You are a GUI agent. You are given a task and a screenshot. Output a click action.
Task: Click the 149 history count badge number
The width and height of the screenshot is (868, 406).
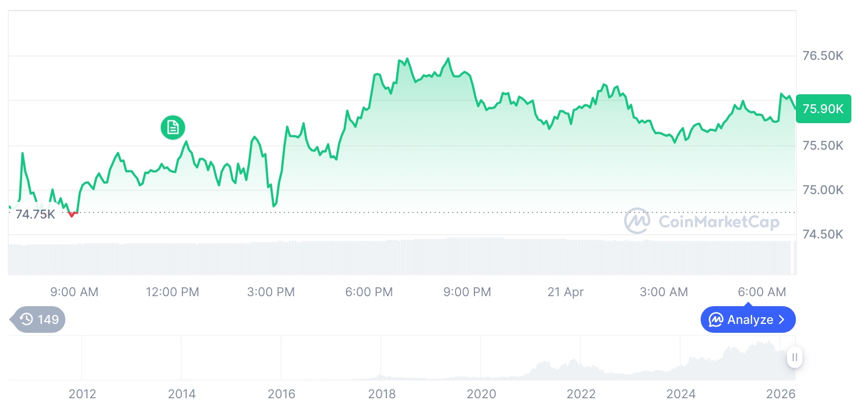[48, 319]
